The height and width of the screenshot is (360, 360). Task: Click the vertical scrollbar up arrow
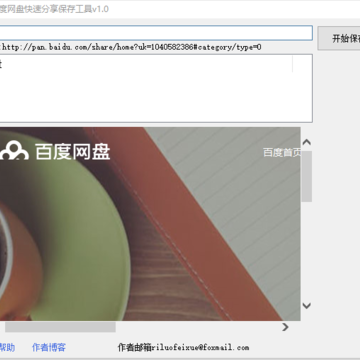[307, 143]
